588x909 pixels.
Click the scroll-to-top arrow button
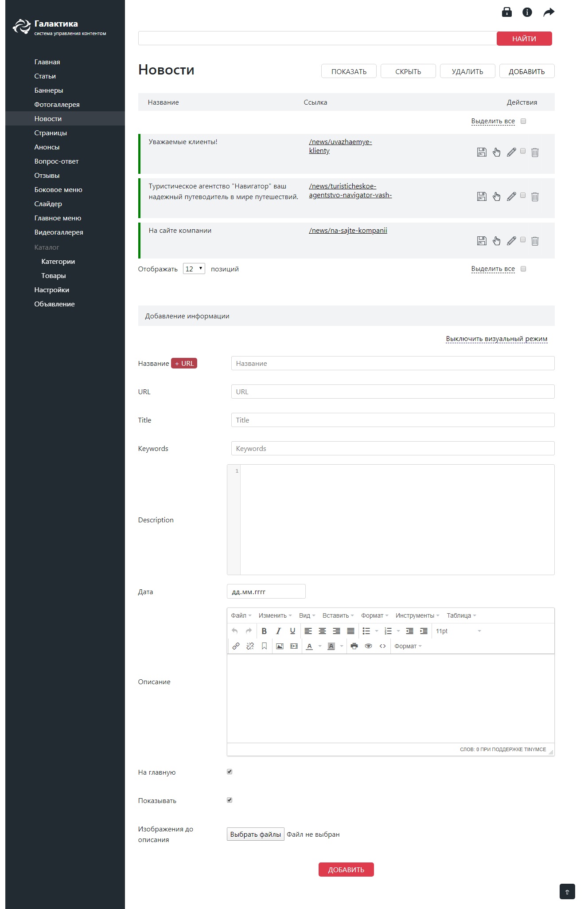(567, 892)
